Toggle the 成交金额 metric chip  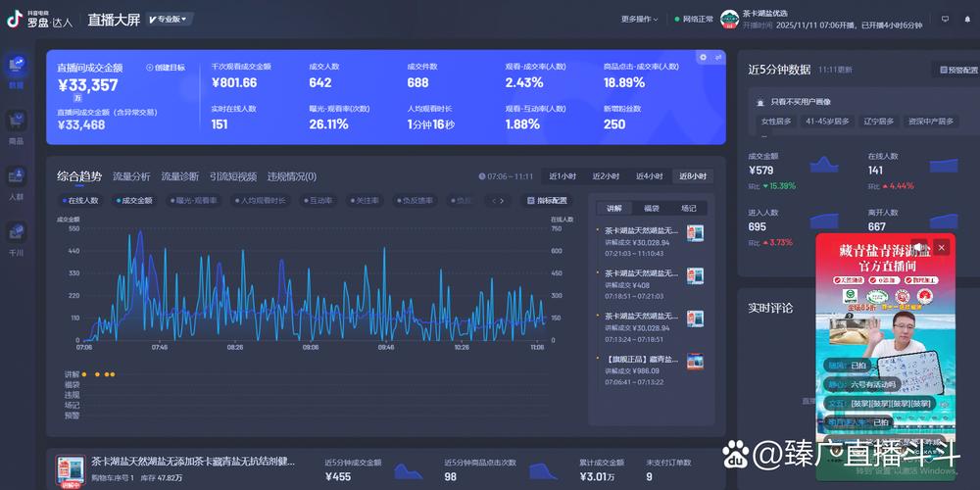coord(133,201)
